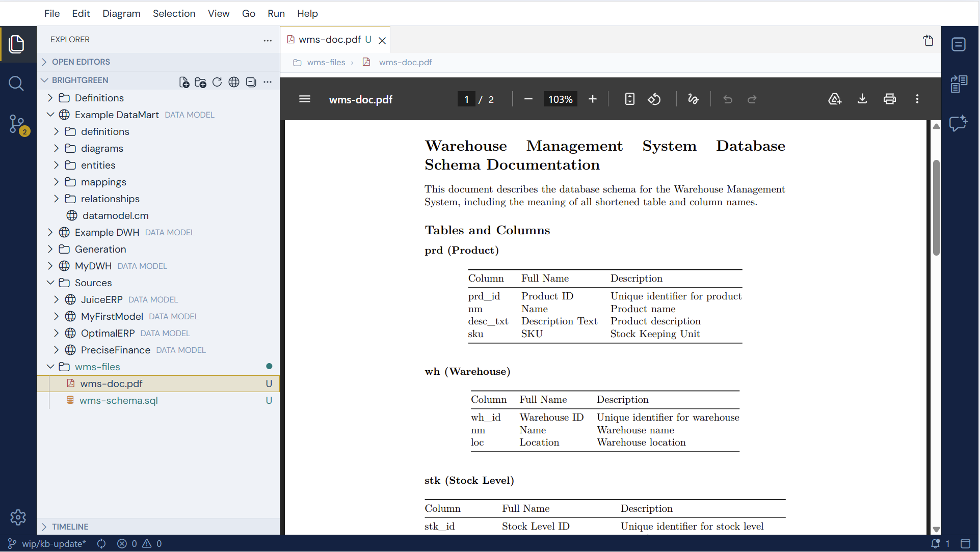Toggle the bottom panel layout icon
980x552 pixels.
(965, 543)
